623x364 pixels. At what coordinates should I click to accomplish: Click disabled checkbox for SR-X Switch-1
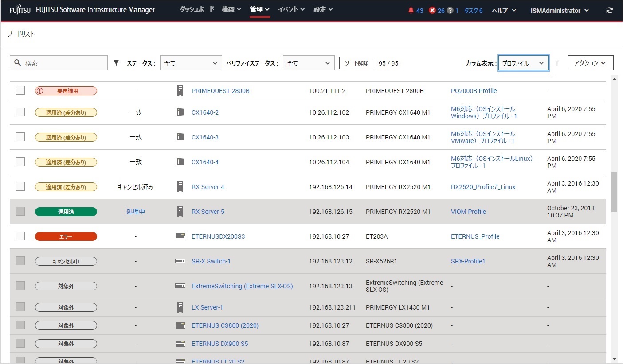(20, 261)
